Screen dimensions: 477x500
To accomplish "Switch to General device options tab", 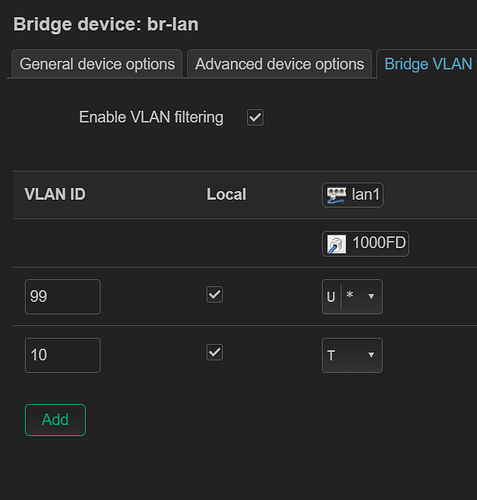I will click(x=97, y=64).
